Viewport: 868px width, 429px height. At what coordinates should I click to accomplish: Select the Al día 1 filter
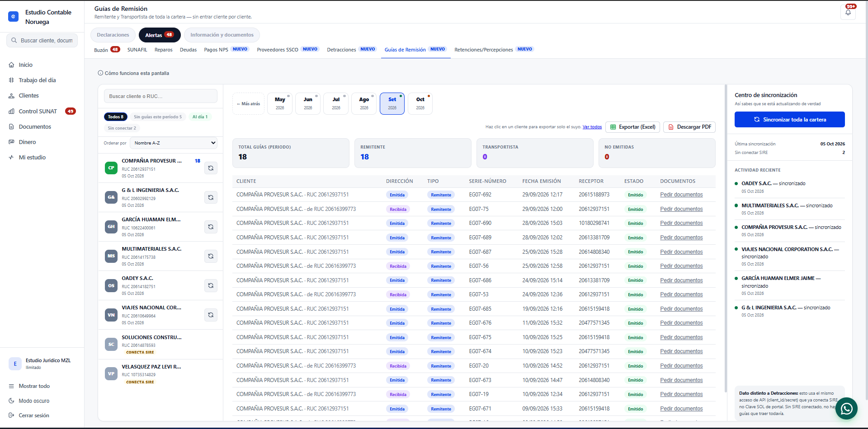pos(200,117)
